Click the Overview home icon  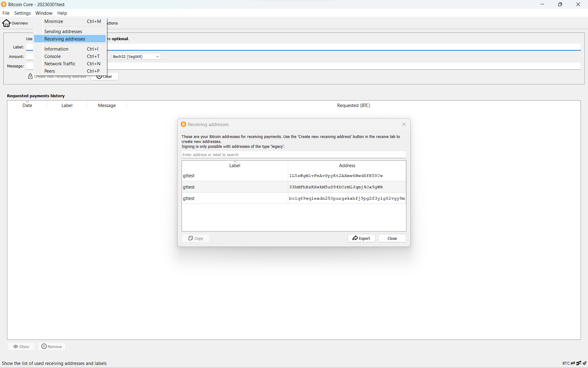6,23
